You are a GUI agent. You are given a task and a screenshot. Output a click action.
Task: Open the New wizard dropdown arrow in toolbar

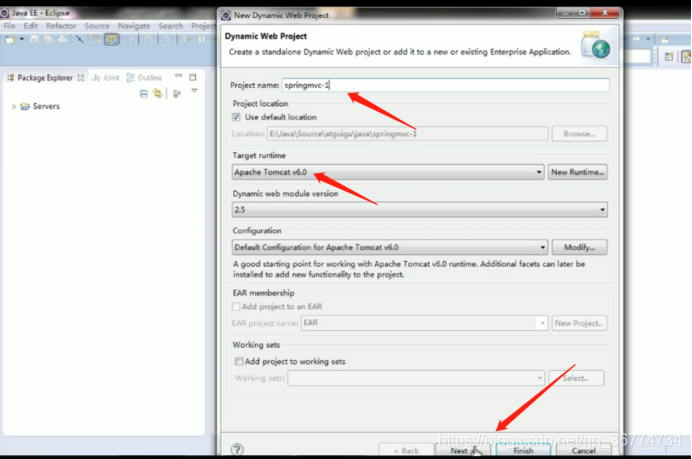22,40
